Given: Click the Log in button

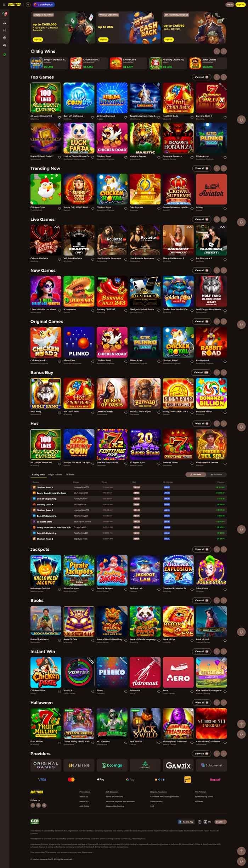Looking at the screenshot, I should [230, 5].
